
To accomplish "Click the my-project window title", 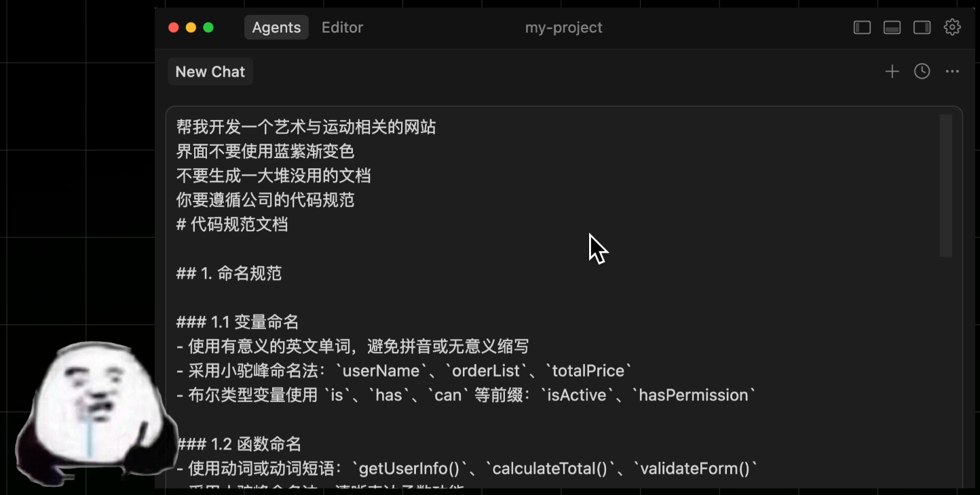I will coord(563,28).
